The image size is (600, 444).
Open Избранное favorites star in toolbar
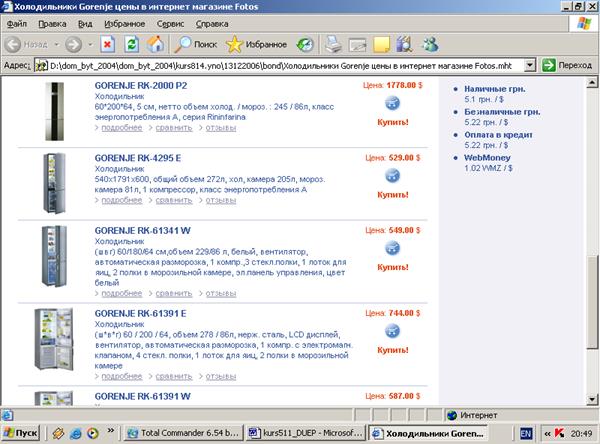(x=256, y=44)
